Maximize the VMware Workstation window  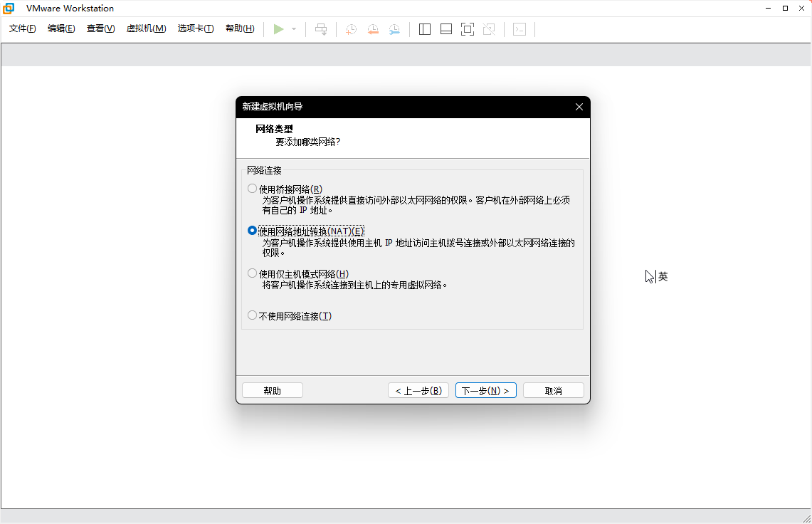coord(785,9)
